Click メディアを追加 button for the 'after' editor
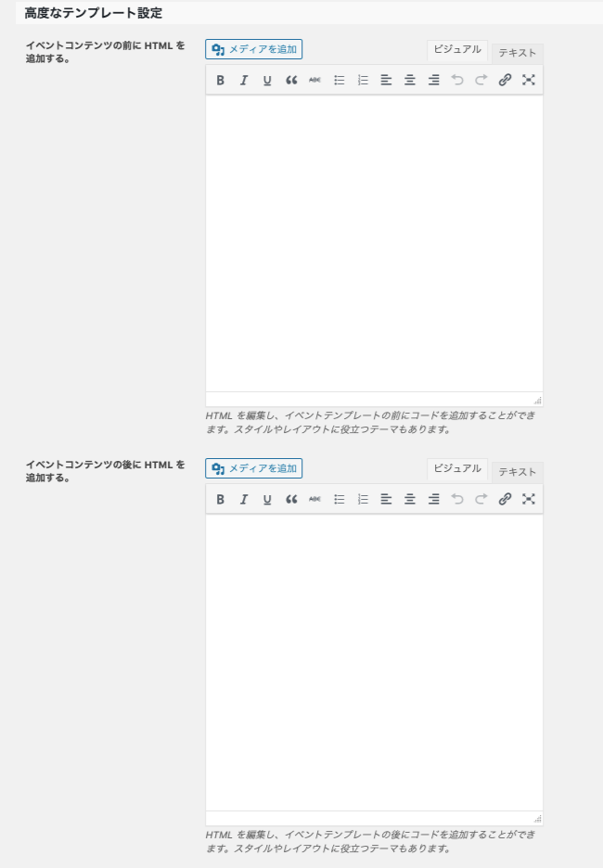 pyautogui.click(x=253, y=468)
